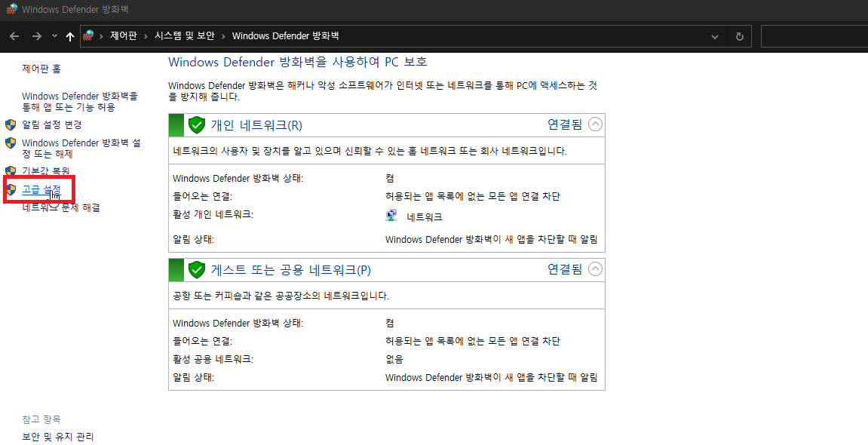Click the title bar firewall icon

coord(11,9)
